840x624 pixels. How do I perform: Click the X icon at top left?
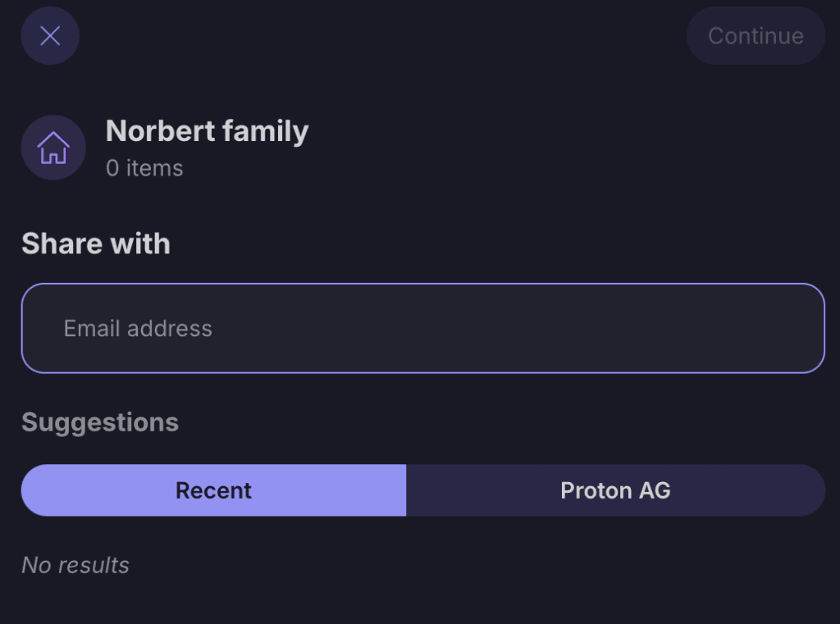[50, 36]
